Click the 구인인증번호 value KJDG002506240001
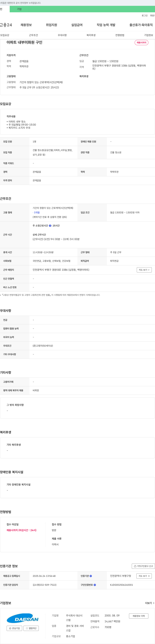 [122, 585]
